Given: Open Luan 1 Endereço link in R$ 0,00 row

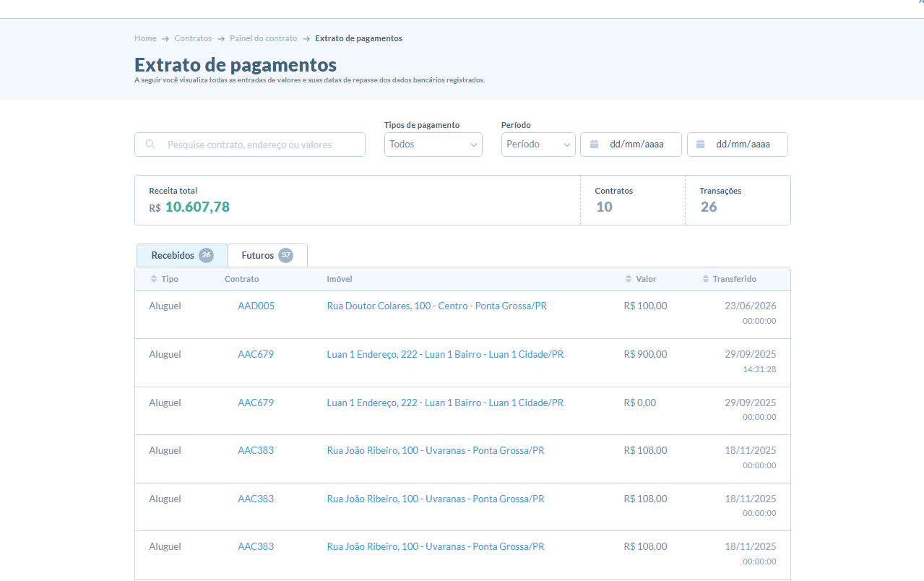Looking at the screenshot, I should (445, 403).
